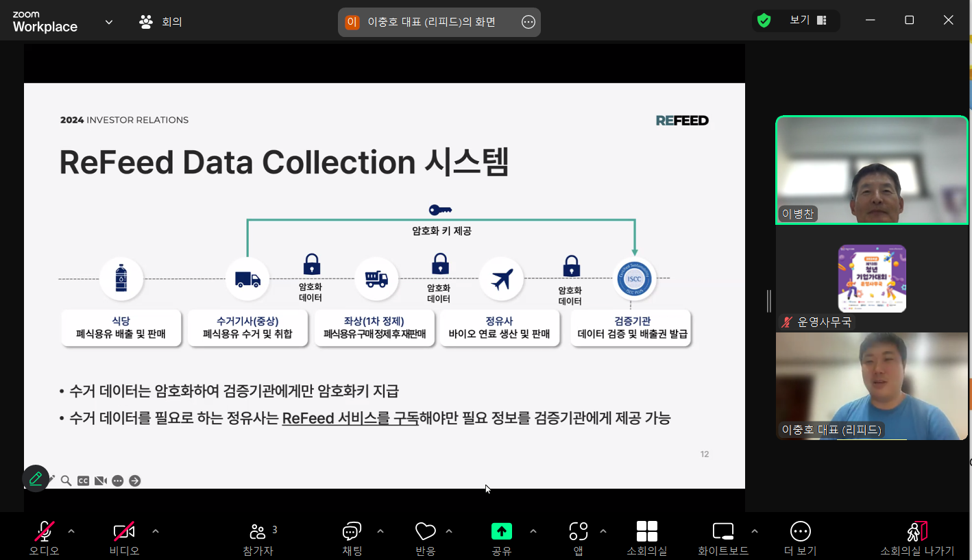Open the green annotation pencil button
The image size is (972, 560).
[36, 478]
